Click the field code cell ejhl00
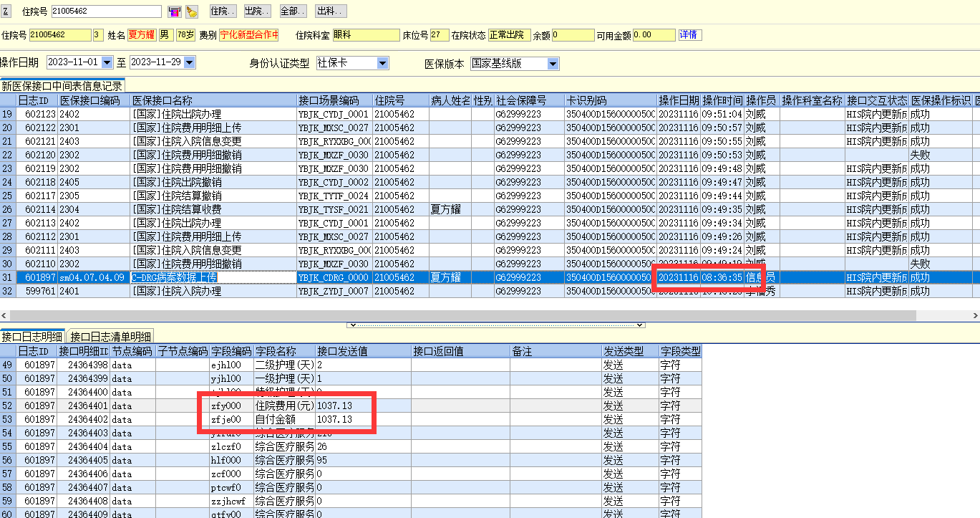980x518 pixels. pyautogui.click(x=231, y=365)
